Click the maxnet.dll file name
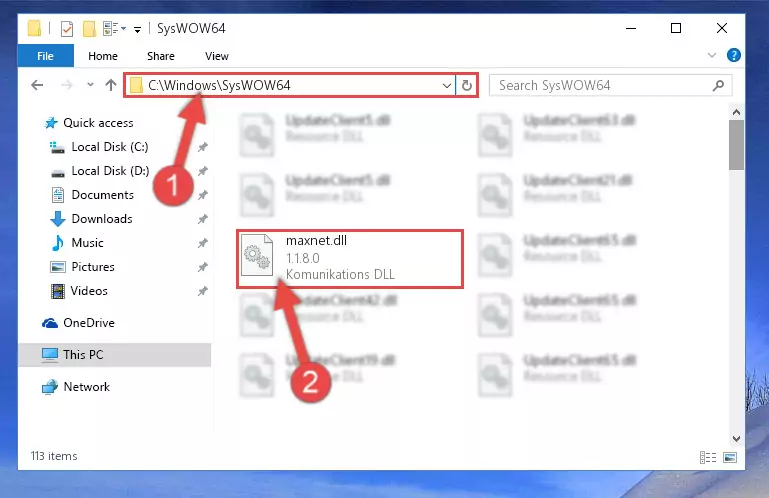 316,240
